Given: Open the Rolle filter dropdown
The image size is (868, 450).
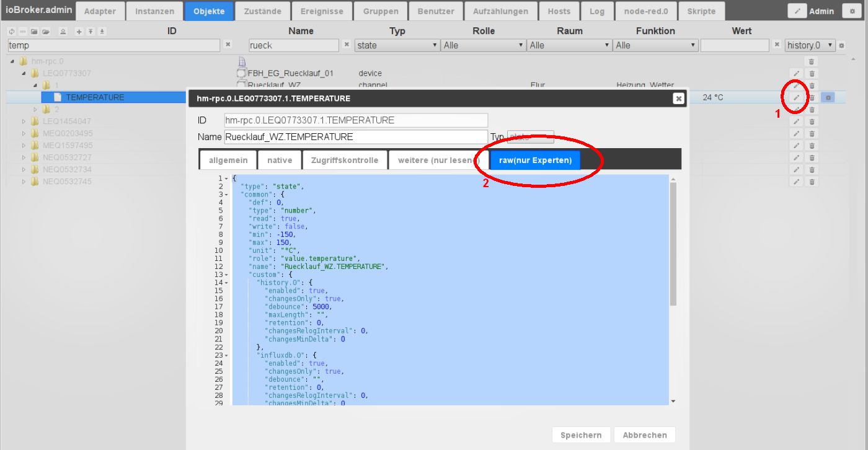Looking at the screenshot, I should pos(484,45).
